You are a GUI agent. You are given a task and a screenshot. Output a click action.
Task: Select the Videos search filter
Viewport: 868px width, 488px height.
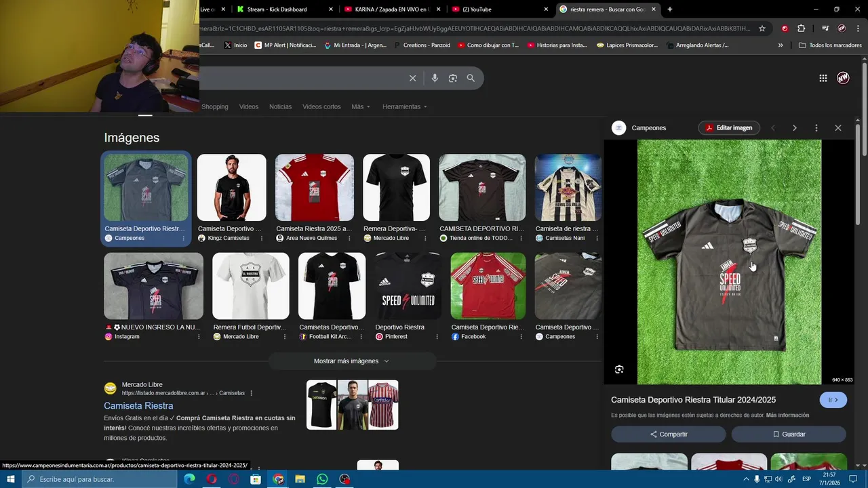249,106
